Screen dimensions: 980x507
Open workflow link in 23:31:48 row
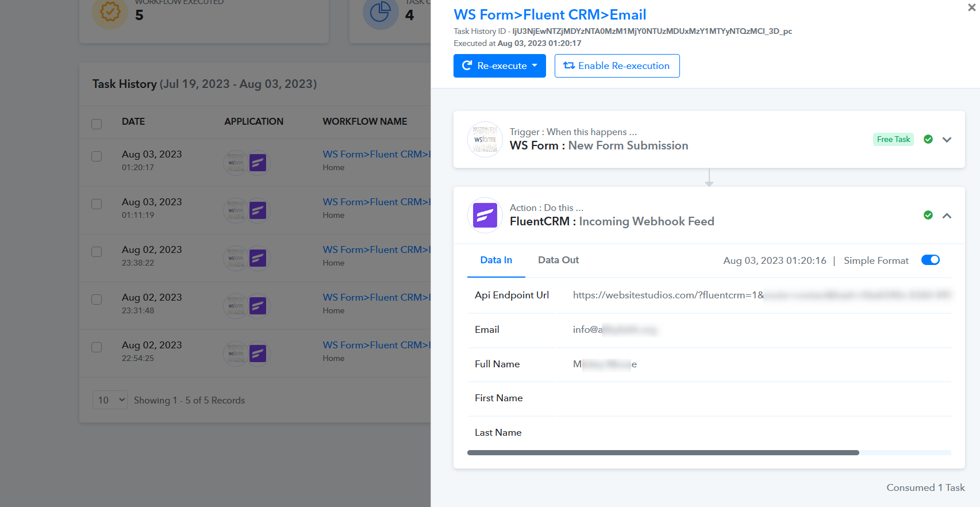(x=376, y=297)
